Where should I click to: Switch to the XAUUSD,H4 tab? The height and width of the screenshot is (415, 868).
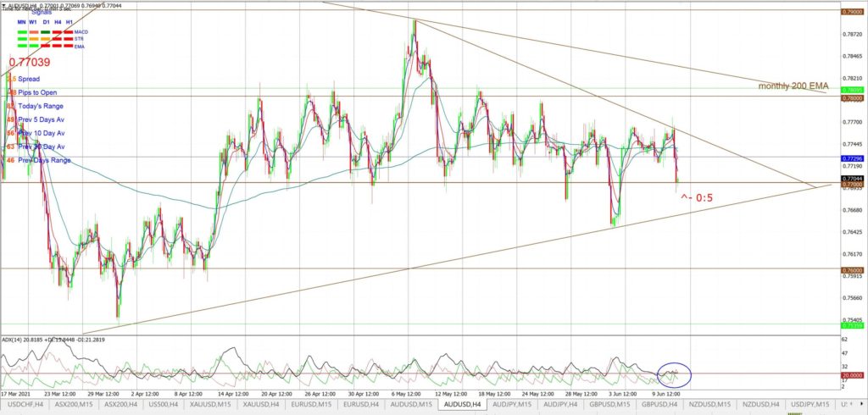[x=259, y=405]
